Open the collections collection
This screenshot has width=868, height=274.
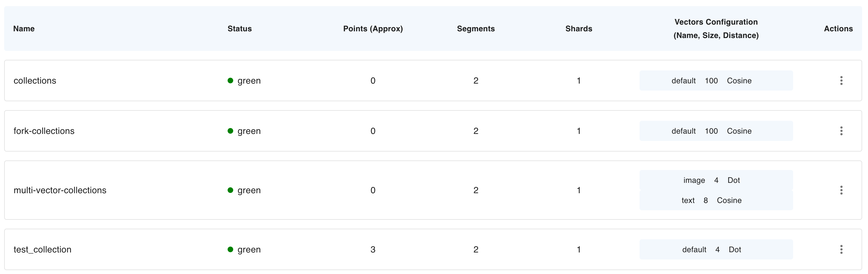click(35, 81)
